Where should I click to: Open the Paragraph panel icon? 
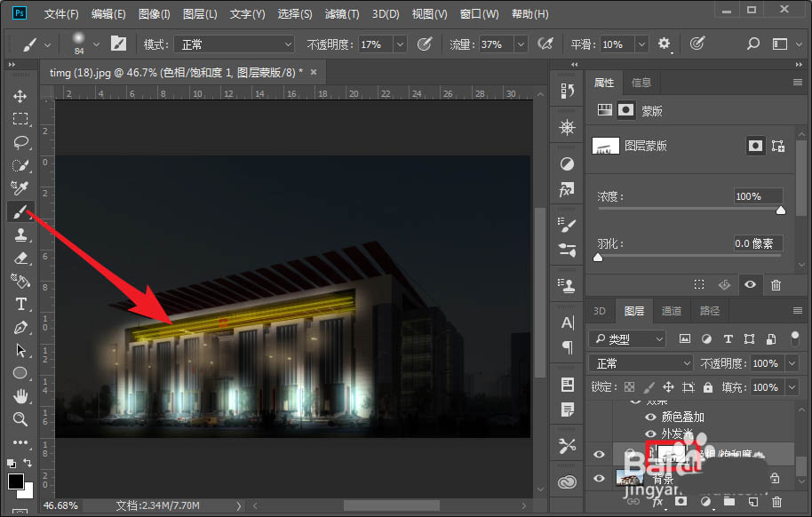567,347
